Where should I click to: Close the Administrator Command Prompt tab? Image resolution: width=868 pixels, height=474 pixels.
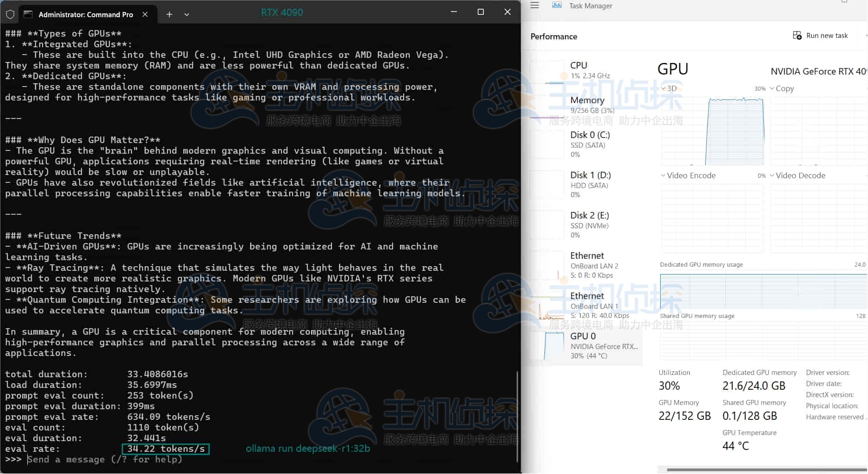tap(145, 14)
